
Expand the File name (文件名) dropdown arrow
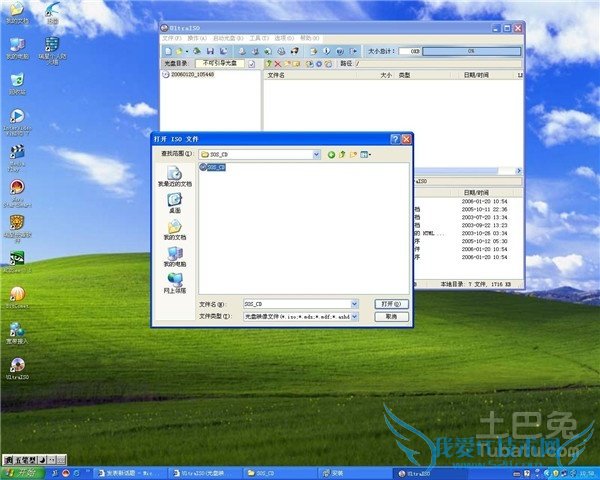354,304
